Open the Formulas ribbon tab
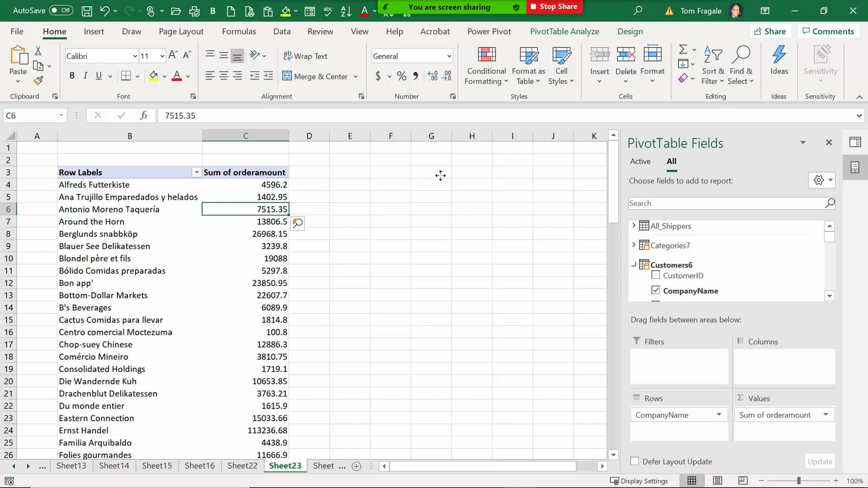868x488 pixels. pyautogui.click(x=239, y=31)
